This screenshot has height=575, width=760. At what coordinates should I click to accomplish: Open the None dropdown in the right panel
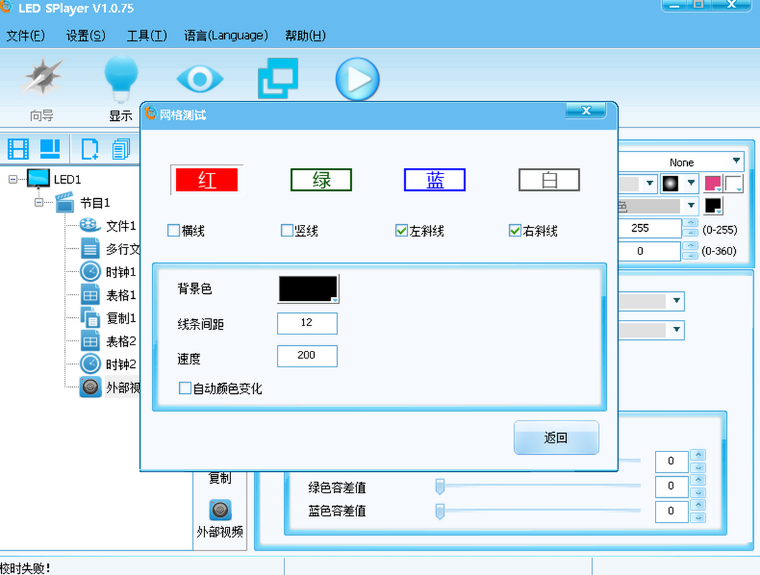[736, 160]
